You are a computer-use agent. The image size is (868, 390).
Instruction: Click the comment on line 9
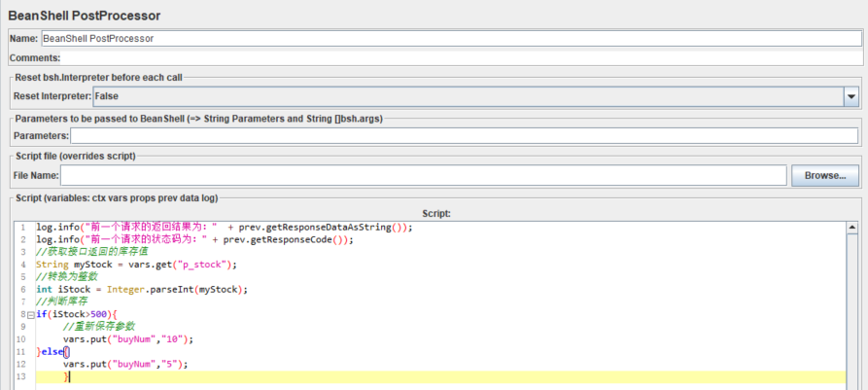(98, 327)
